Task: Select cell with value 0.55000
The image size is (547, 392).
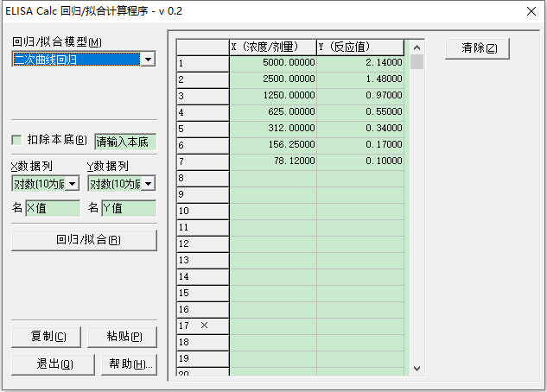Action: [360, 112]
